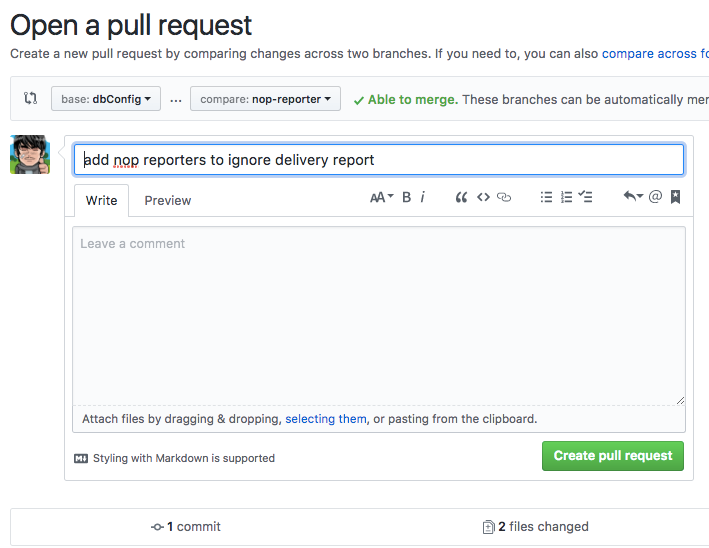Open the base: dbConfig branch dropdown
The height and width of the screenshot is (548, 709).
pos(106,99)
